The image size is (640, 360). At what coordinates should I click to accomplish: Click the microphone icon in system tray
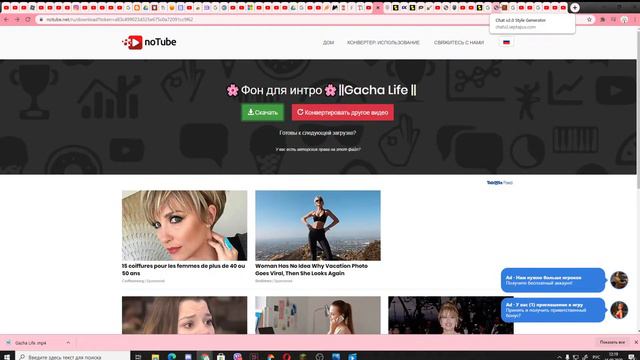[x=567, y=357]
